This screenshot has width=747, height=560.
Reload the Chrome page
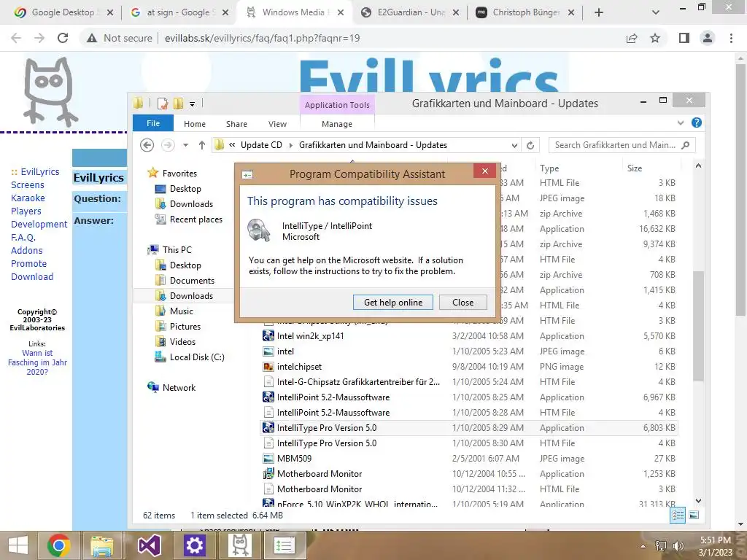[63, 38]
